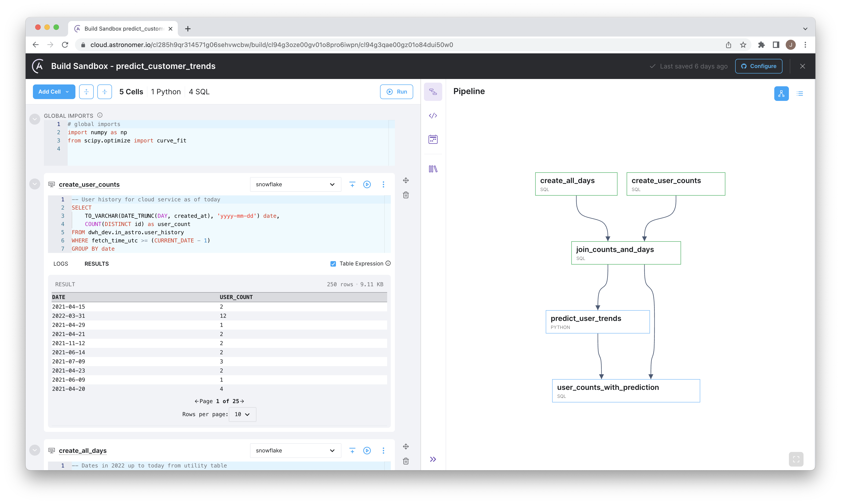
Task: Run the create_user_counts cell play icon
Action: click(367, 184)
